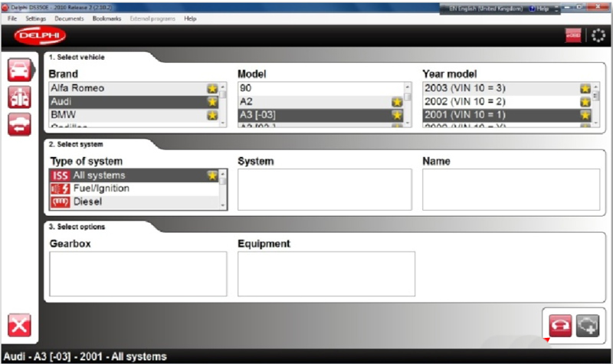Open the Documents menu

(x=69, y=18)
